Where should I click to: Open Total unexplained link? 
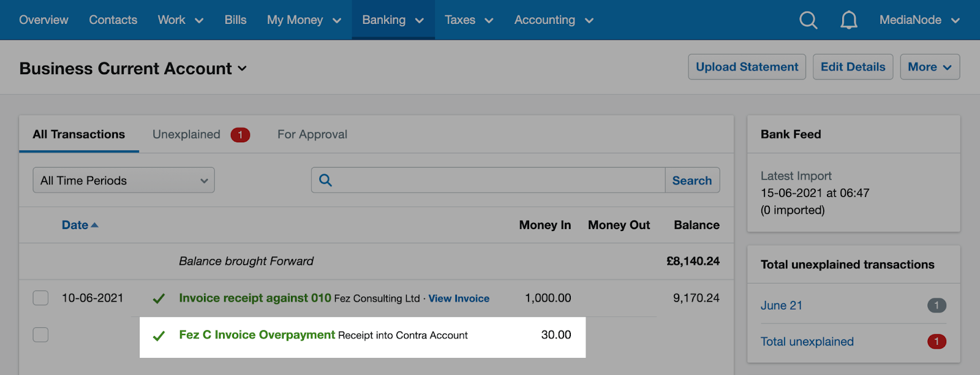(807, 341)
